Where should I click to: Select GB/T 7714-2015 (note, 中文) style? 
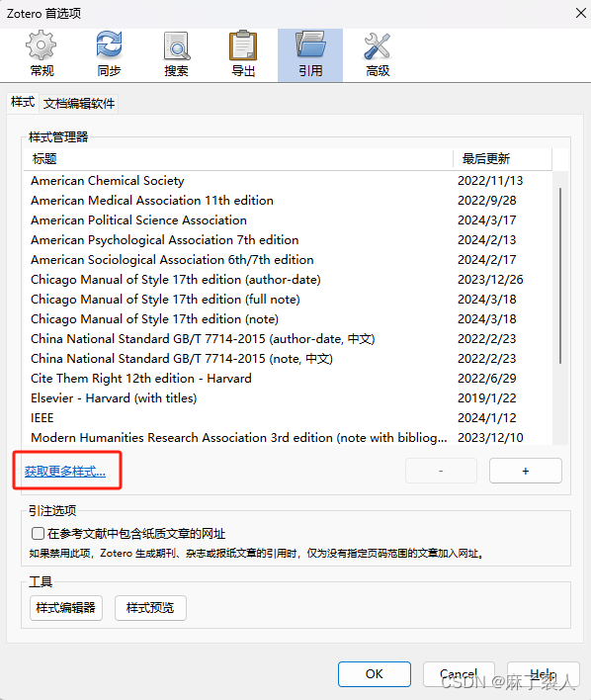click(288, 359)
